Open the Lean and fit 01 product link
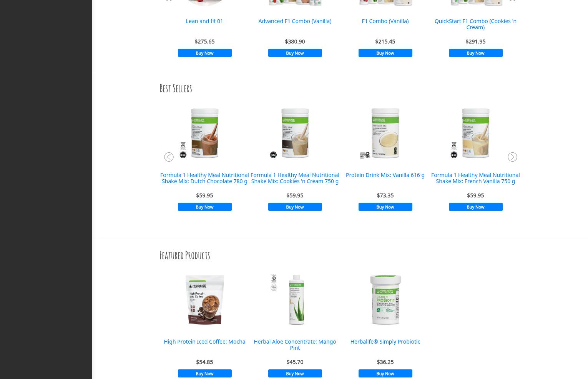This screenshot has height=379, width=588. coord(204,21)
